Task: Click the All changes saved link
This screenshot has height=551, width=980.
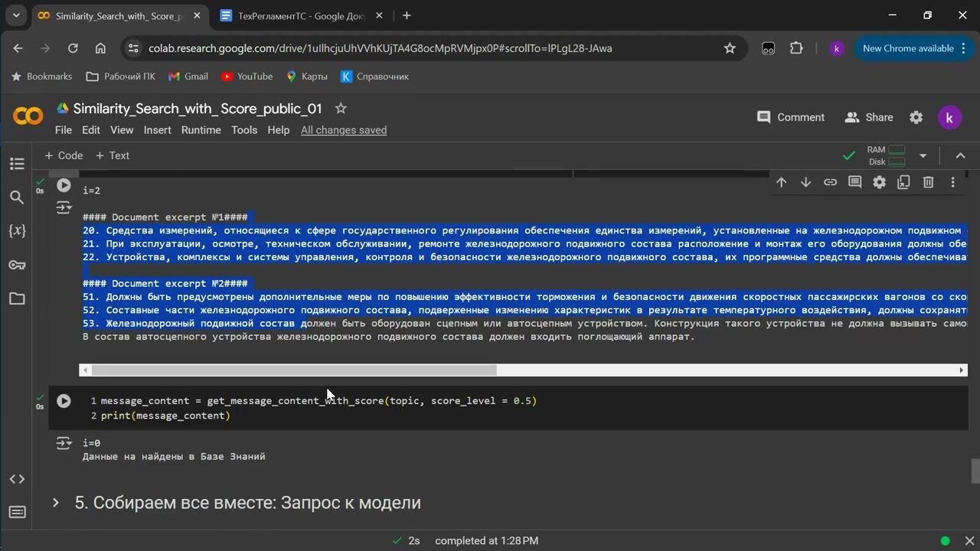Action: pyautogui.click(x=344, y=130)
